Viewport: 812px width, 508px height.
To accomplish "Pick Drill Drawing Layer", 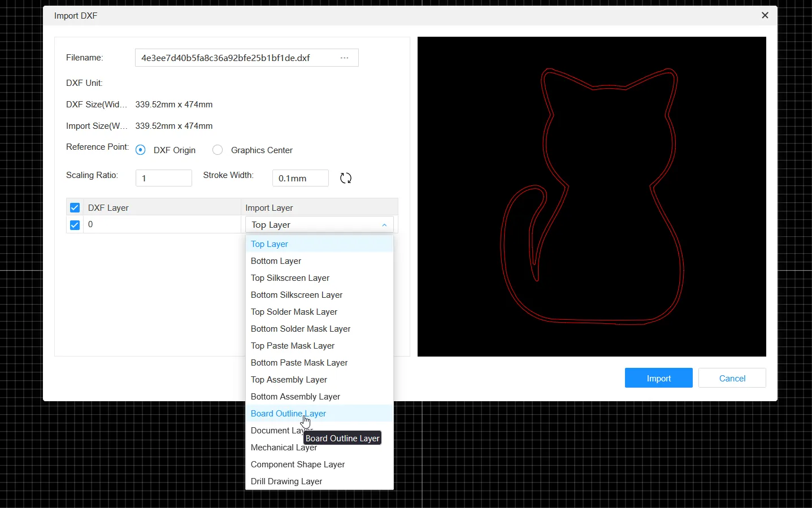I will (x=320, y=481).
